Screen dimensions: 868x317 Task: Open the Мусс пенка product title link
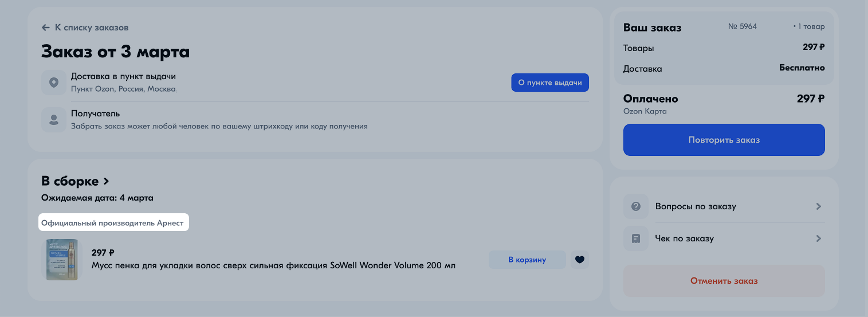(x=274, y=266)
